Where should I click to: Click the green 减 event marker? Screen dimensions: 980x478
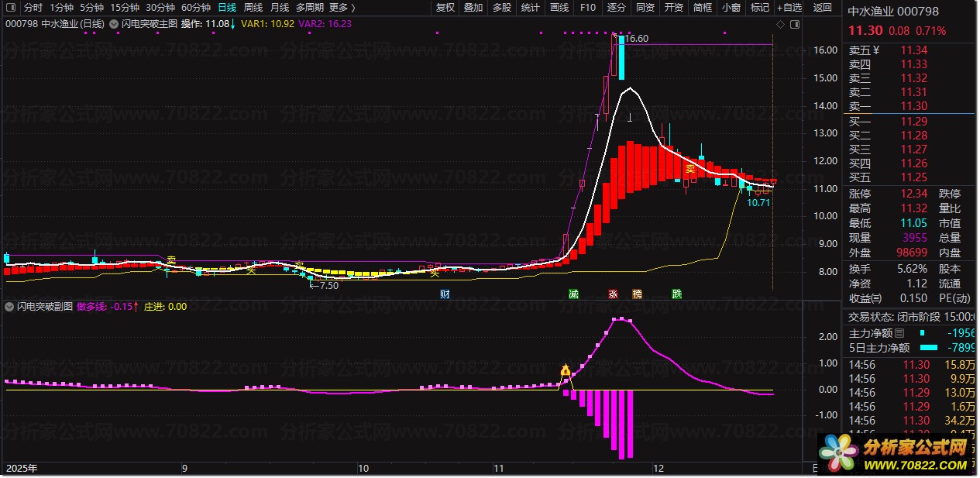573,294
